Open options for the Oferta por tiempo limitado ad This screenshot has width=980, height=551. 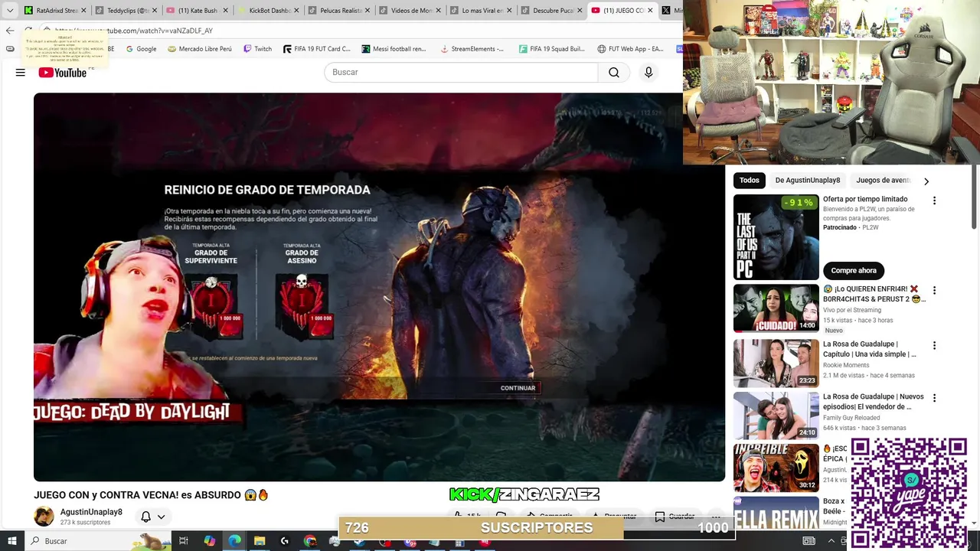click(x=934, y=201)
